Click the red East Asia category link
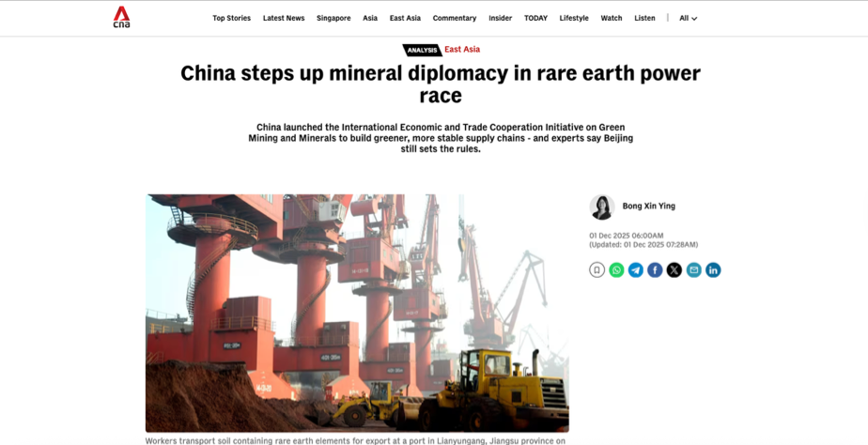Image resolution: width=868 pixels, height=445 pixels. [462, 49]
